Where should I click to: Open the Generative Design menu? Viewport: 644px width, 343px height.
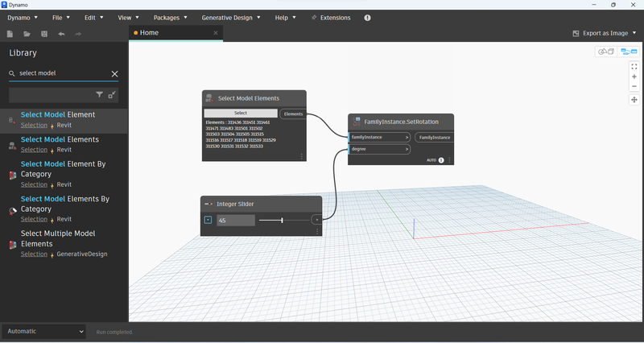[231, 18]
